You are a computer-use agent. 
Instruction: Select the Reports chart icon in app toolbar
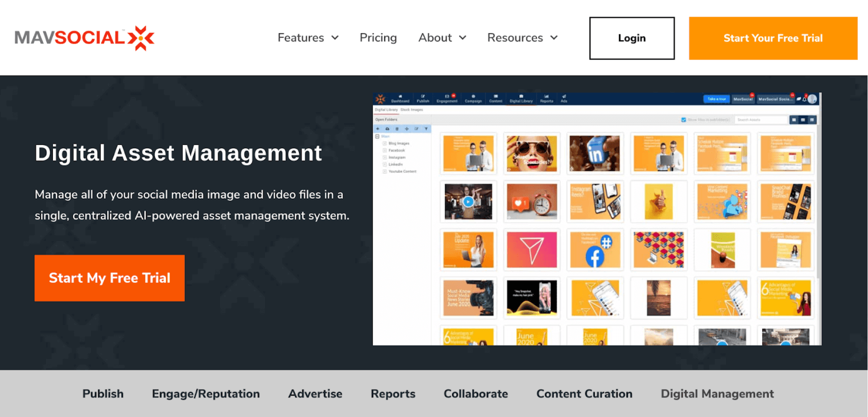(x=546, y=98)
